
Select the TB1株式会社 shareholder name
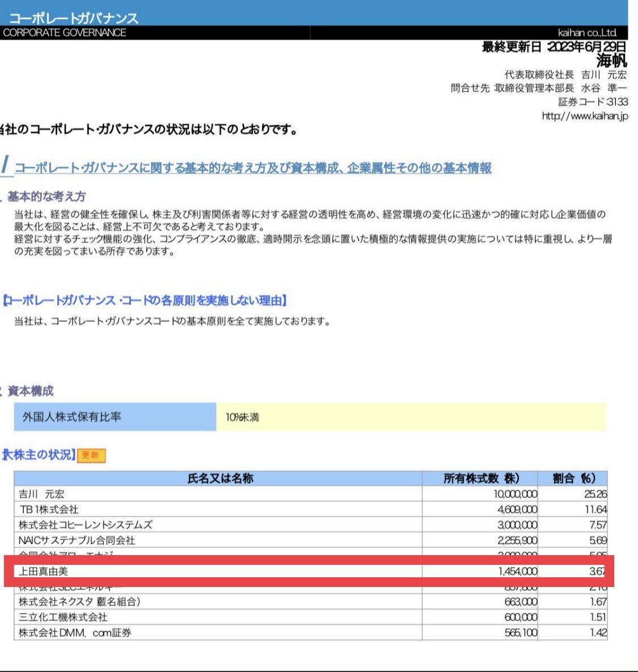coord(49,509)
